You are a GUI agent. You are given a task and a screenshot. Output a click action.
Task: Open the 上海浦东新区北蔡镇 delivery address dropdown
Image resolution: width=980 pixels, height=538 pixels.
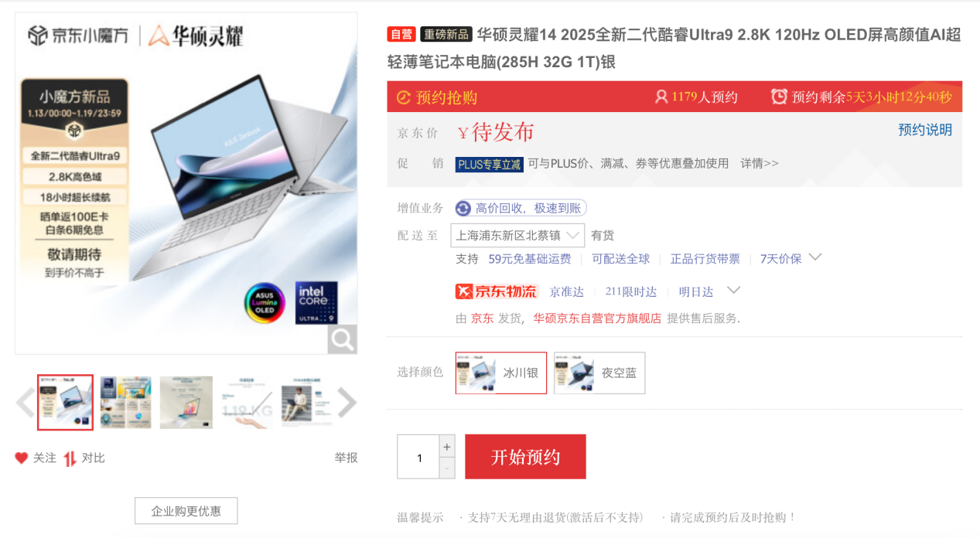(x=517, y=236)
